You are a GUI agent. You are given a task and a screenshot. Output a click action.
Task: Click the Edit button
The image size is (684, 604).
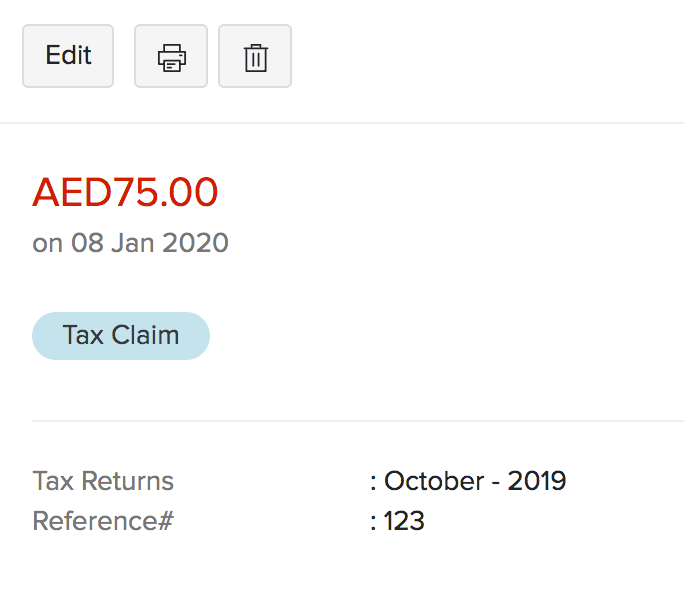[68, 56]
